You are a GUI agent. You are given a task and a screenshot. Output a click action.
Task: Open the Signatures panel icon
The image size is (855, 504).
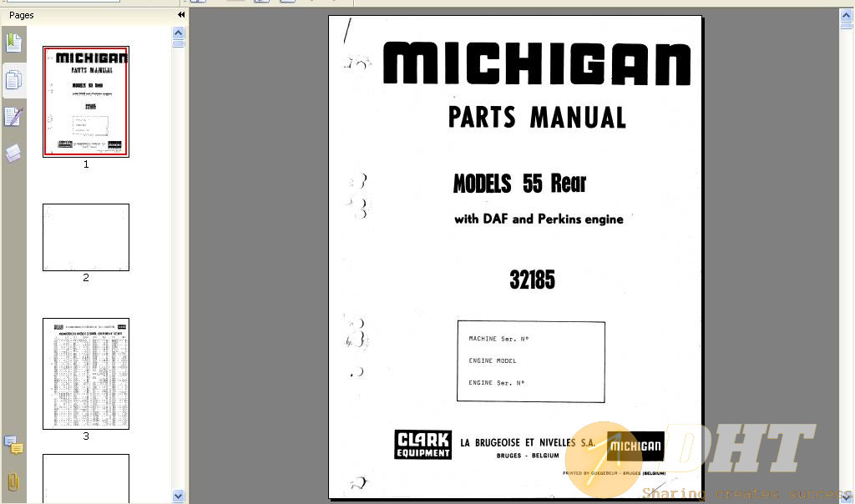[x=13, y=117]
